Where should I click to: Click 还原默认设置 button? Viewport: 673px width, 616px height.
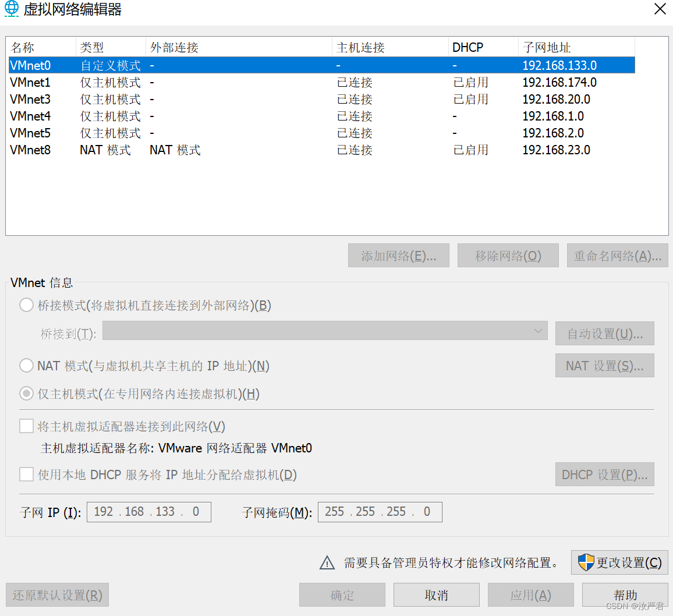(x=56, y=594)
